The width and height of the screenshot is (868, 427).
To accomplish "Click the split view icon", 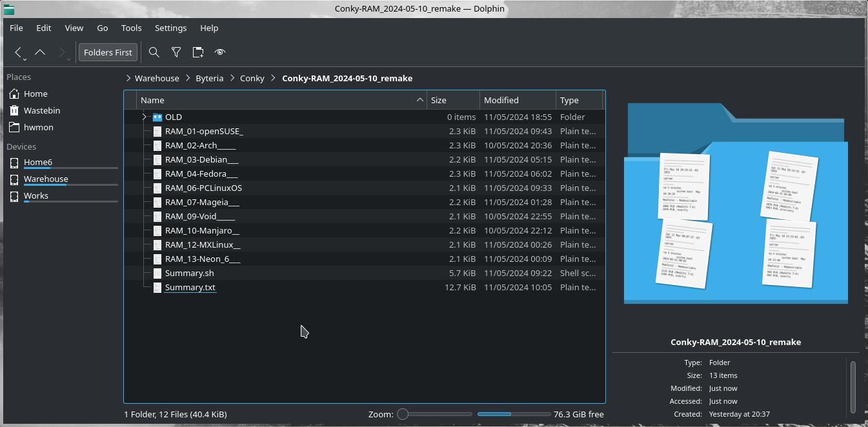I will (198, 52).
